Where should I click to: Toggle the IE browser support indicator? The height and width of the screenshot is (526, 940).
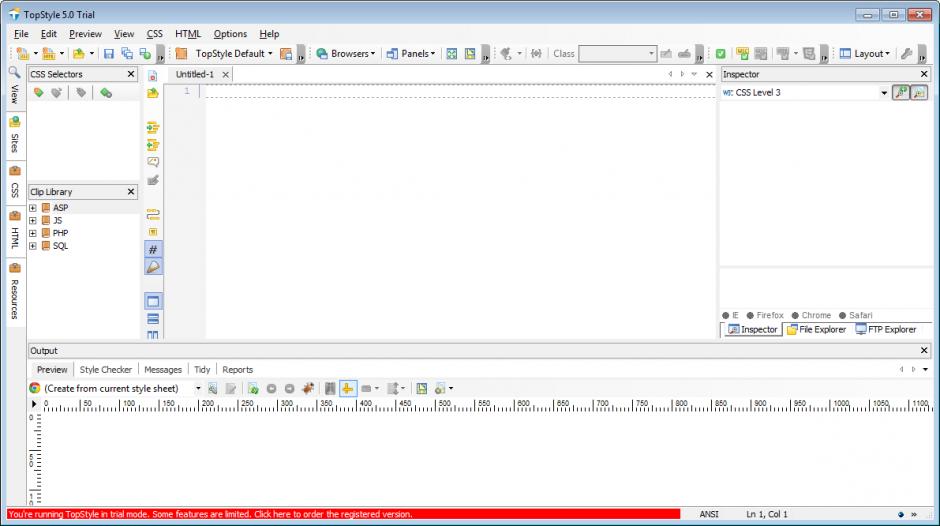click(x=730, y=315)
